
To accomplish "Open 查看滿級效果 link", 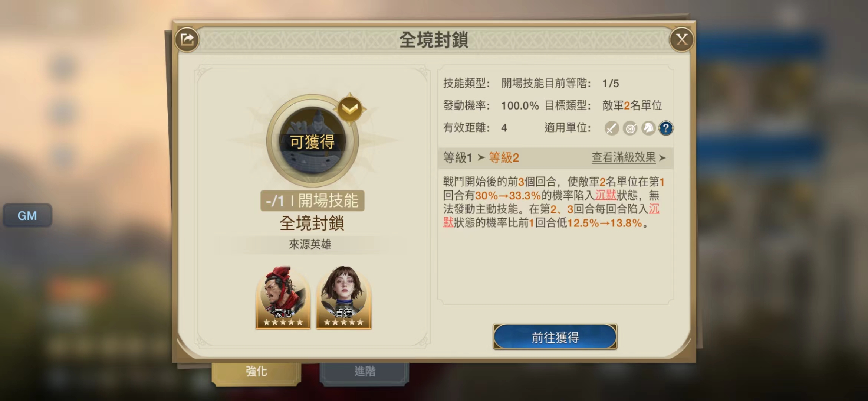I will pyautogui.click(x=624, y=157).
